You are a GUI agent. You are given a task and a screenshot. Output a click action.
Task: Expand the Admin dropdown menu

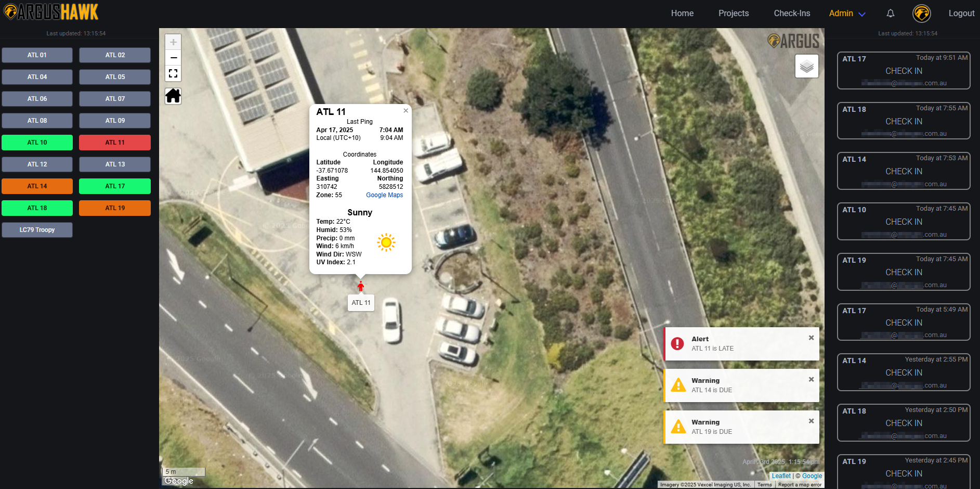tap(847, 14)
